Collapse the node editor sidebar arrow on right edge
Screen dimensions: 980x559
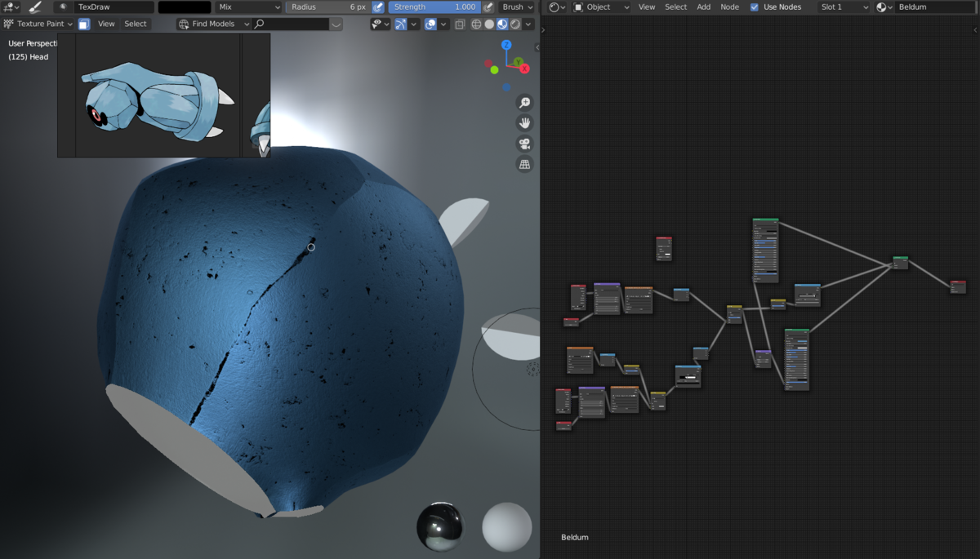pos(976,29)
